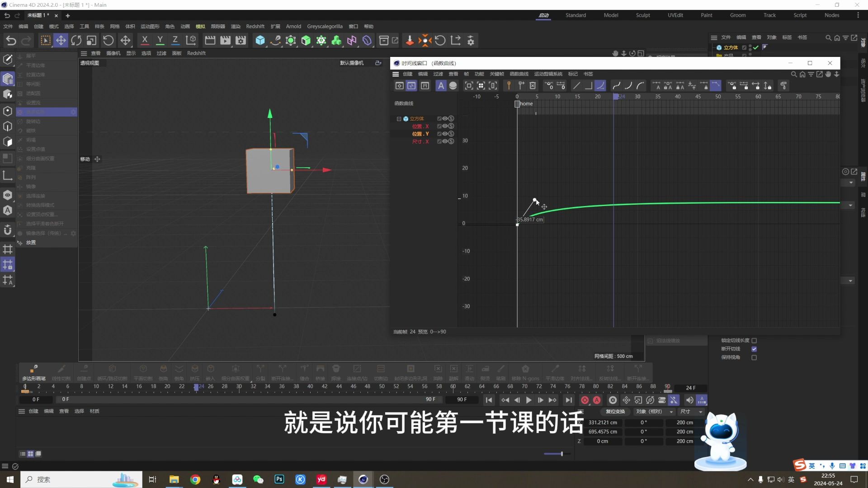Click the cube primitive icon in the toolbar

(x=260, y=40)
